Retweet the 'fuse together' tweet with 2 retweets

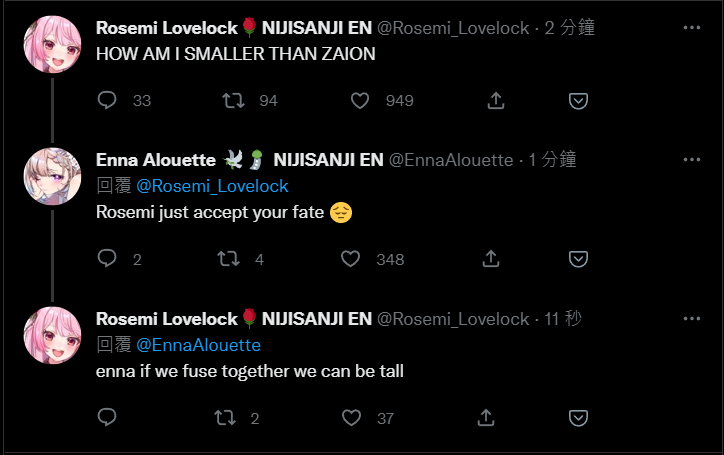[225, 418]
